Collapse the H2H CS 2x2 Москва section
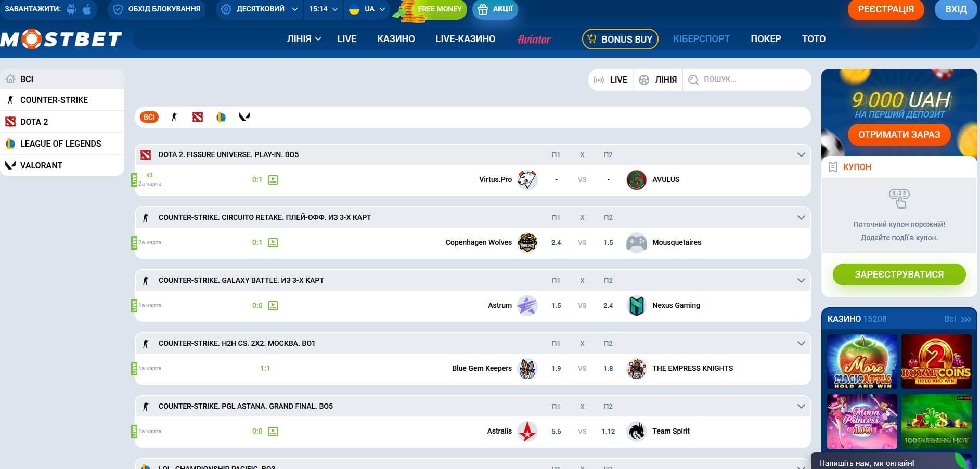Image resolution: width=980 pixels, height=469 pixels. click(x=801, y=343)
